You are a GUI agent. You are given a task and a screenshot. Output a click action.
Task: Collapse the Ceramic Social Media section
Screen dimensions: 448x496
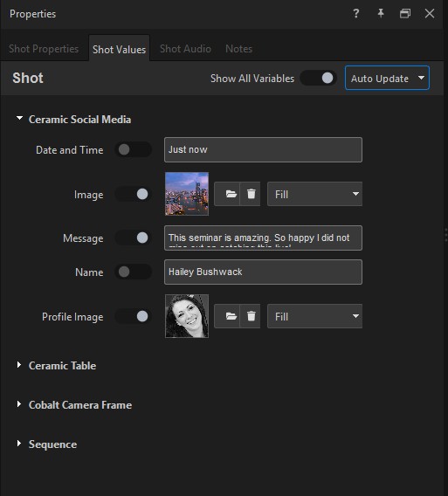pos(19,118)
